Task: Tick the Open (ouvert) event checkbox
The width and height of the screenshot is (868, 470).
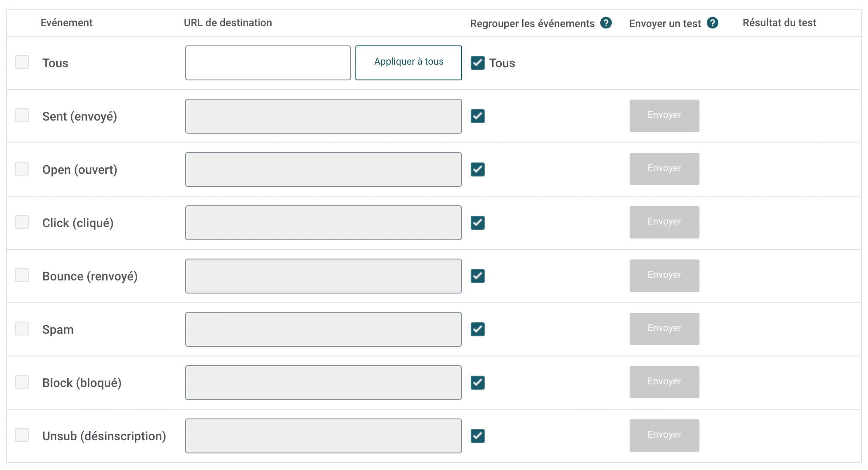Action: pyautogui.click(x=22, y=169)
